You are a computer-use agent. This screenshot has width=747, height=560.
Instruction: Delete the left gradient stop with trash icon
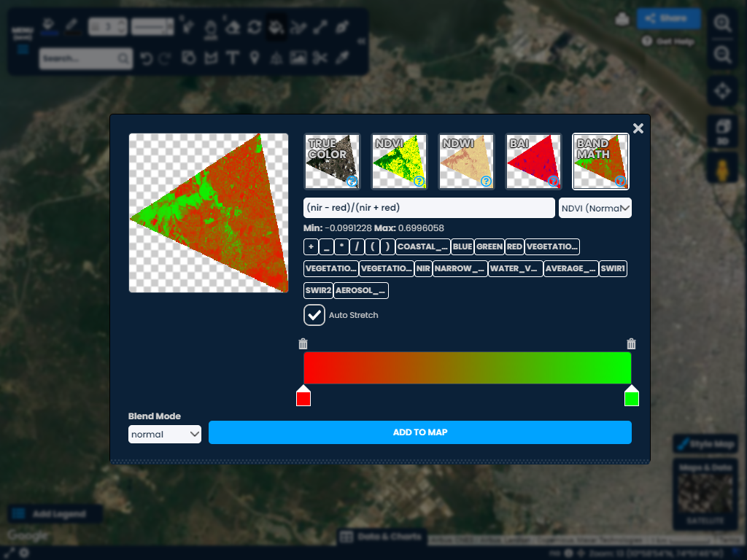click(x=303, y=344)
